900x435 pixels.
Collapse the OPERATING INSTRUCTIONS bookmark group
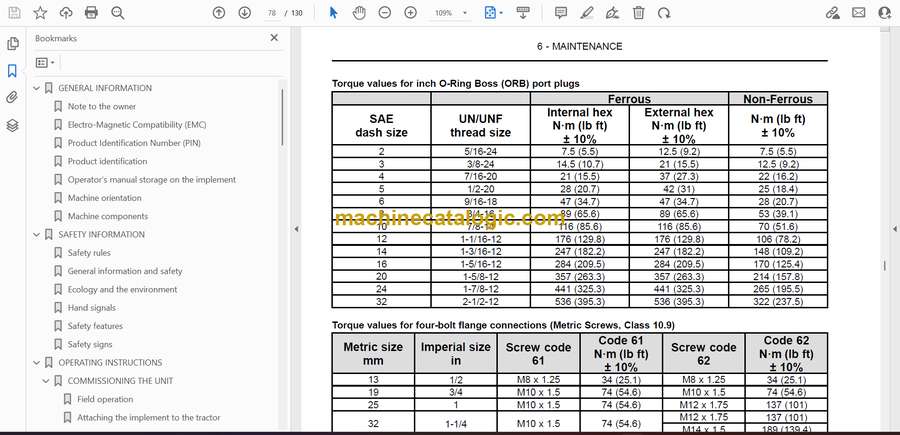[x=37, y=363]
